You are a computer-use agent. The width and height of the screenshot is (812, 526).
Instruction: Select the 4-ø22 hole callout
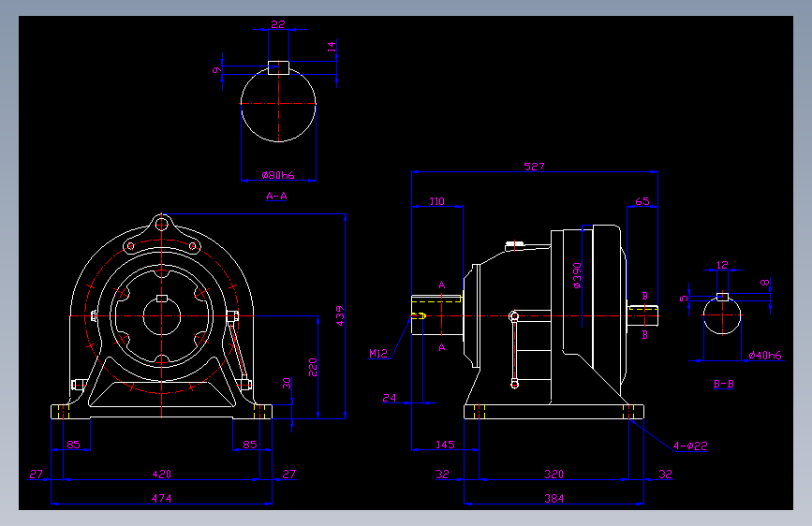(x=690, y=446)
